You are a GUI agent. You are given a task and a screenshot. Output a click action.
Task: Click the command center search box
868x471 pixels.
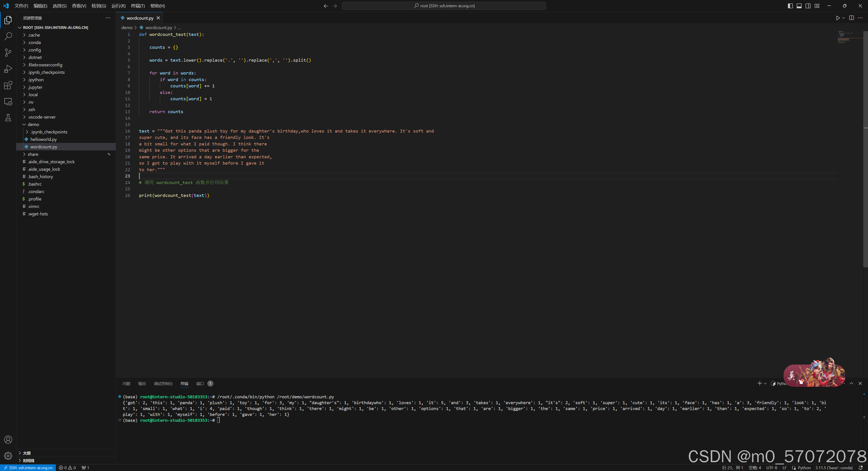click(444, 6)
